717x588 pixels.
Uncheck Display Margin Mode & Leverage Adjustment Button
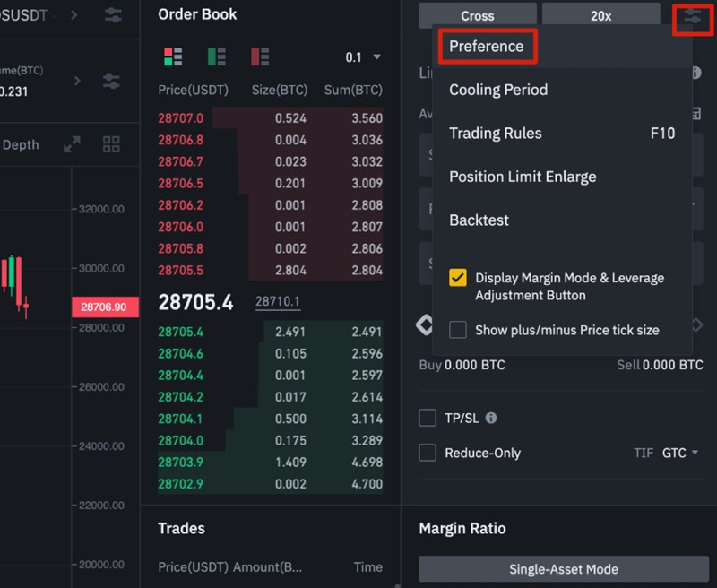[458, 278]
